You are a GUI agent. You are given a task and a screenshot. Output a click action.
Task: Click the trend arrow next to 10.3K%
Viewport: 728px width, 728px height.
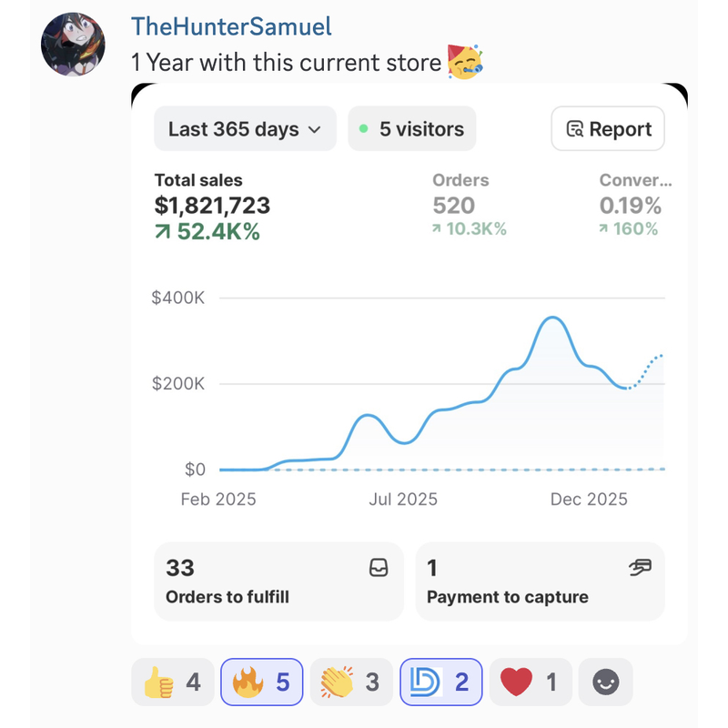click(439, 229)
